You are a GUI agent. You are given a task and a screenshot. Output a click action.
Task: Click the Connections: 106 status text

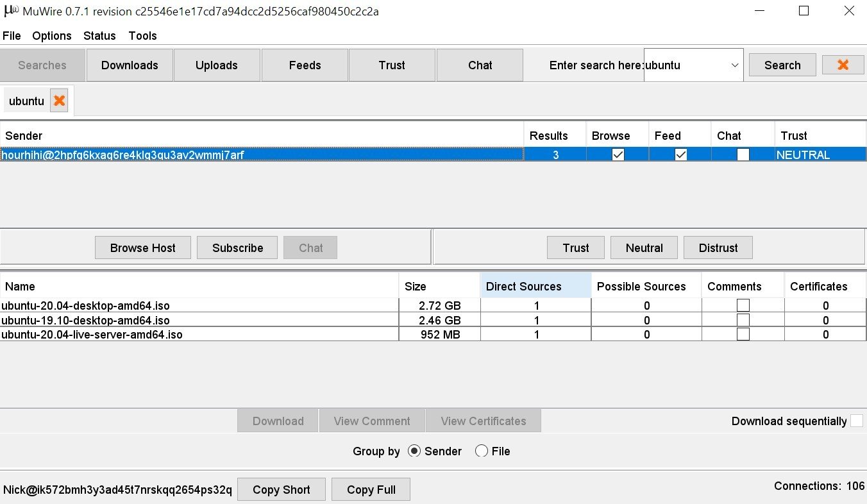[x=819, y=485]
